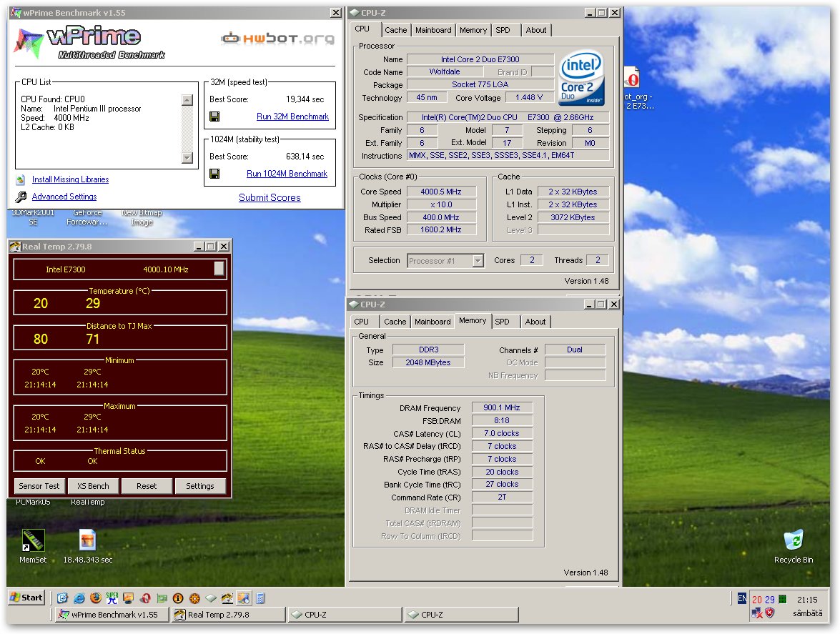The width and height of the screenshot is (840, 634).
Task: Click the magnifier icon beside Advanced Settings
Action: pyautogui.click(x=21, y=197)
